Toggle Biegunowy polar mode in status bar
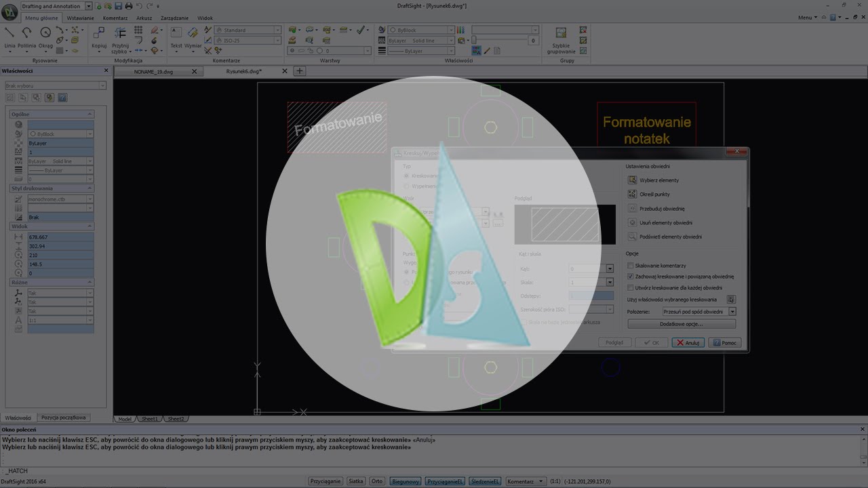The image size is (868, 488). 406,481
